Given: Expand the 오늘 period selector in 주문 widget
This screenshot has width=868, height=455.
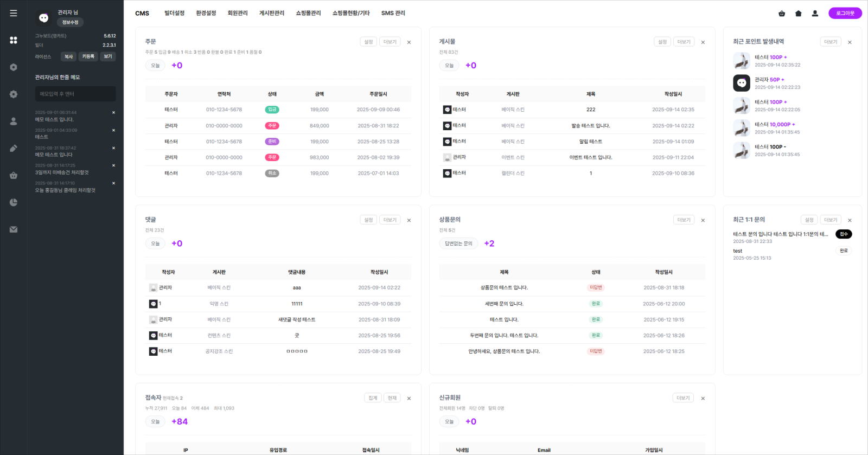Looking at the screenshot, I should (155, 66).
